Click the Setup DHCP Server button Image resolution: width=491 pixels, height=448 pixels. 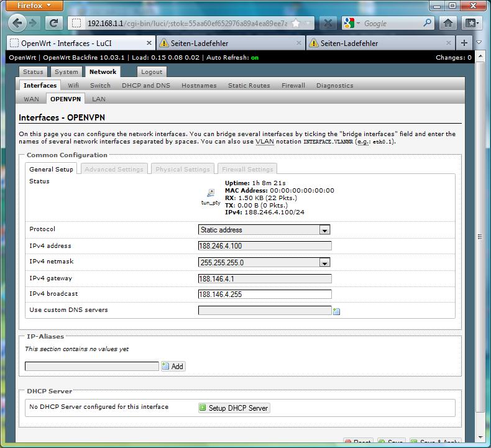(x=234, y=408)
